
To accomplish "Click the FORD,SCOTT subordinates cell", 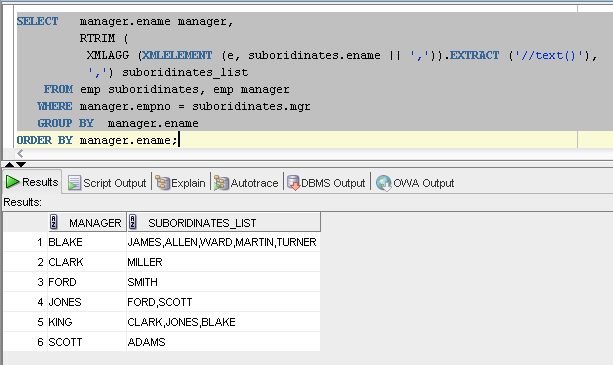I will 223,302.
